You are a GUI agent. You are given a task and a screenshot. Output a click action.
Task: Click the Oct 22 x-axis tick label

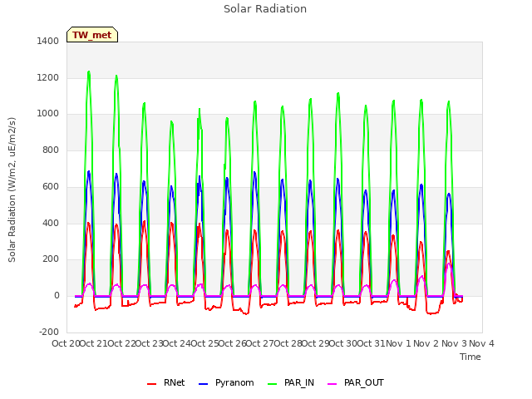coord(121,343)
